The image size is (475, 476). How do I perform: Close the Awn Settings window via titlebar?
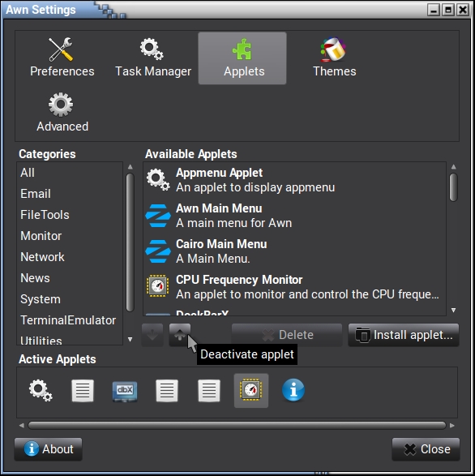(x=463, y=10)
